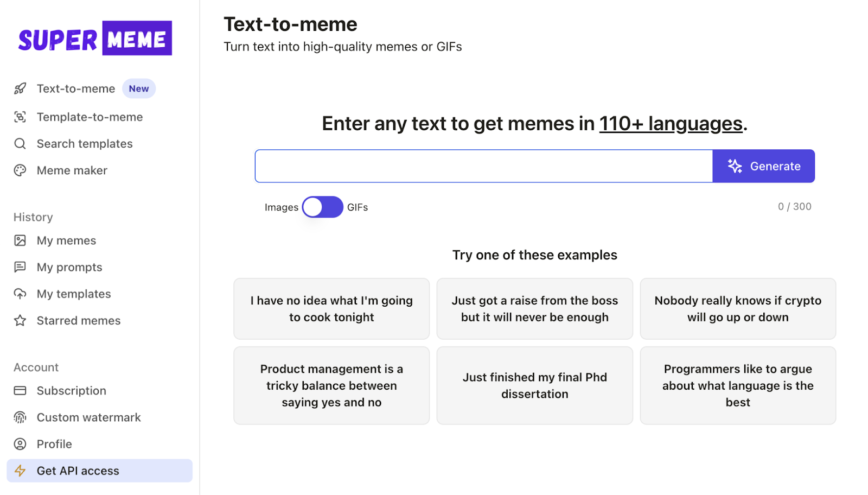Select the chat bubble icon for My prompts

point(20,266)
